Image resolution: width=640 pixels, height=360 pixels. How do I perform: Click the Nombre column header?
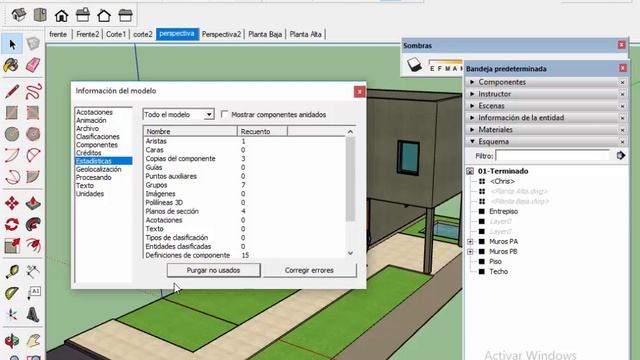click(190, 131)
